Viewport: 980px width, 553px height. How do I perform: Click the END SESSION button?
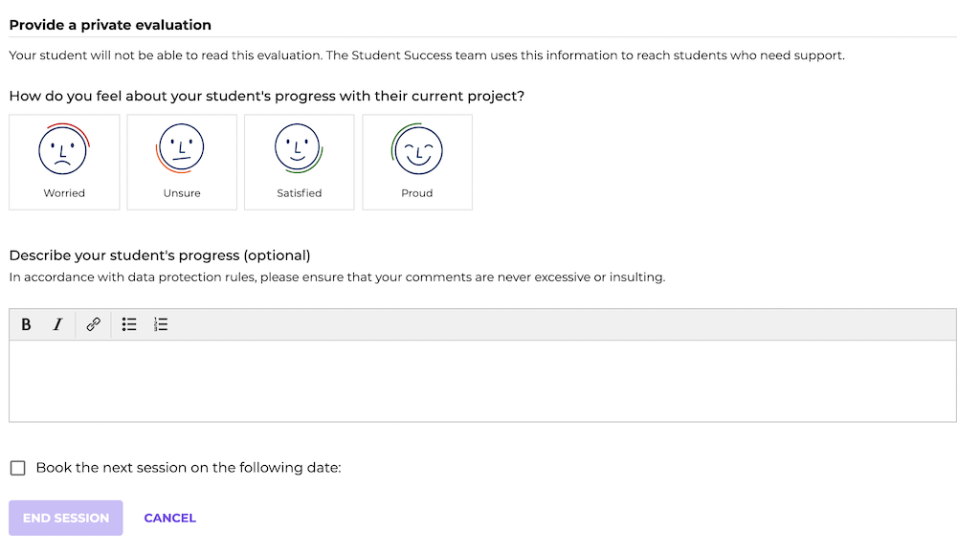[x=66, y=518]
